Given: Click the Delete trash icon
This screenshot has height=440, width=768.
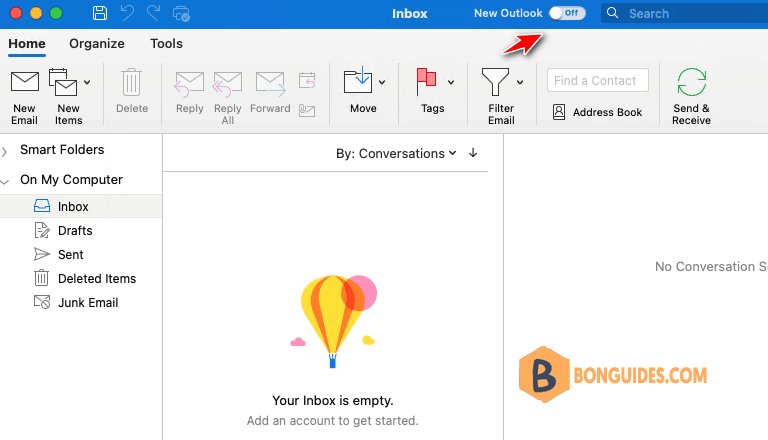Looking at the screenshot, I should point(132,82).
